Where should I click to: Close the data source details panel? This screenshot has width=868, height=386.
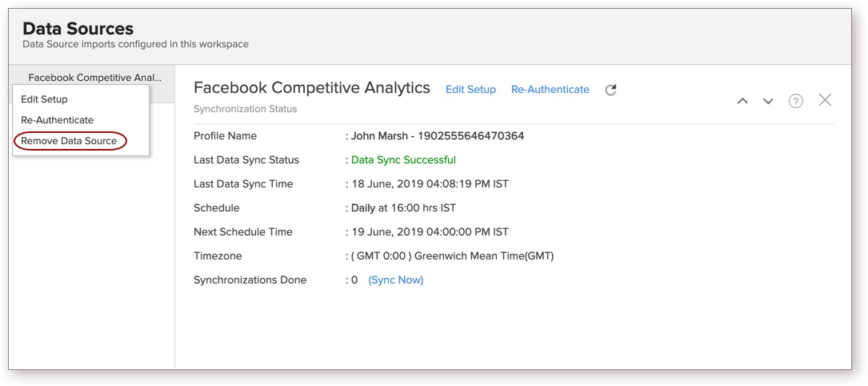tap(825, 100)
